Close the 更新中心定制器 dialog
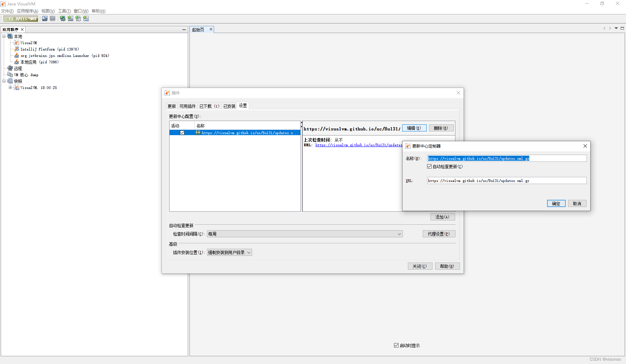 point(585,146)
